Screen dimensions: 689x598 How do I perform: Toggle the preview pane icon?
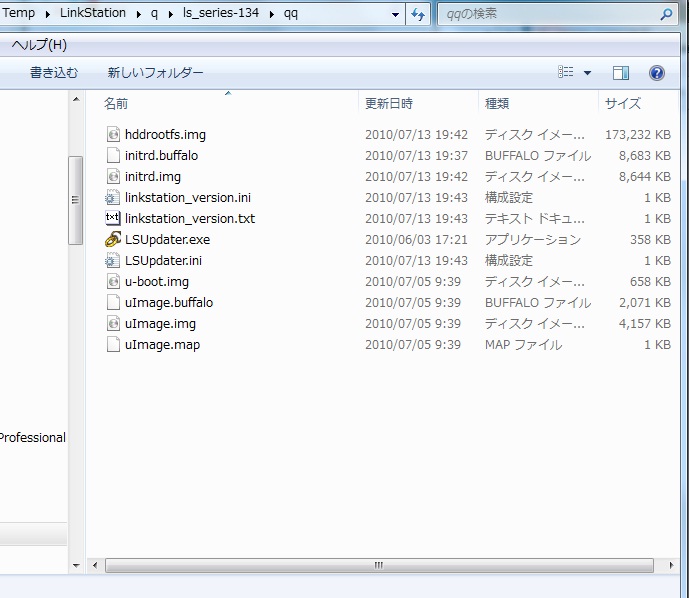pos(621,73)
